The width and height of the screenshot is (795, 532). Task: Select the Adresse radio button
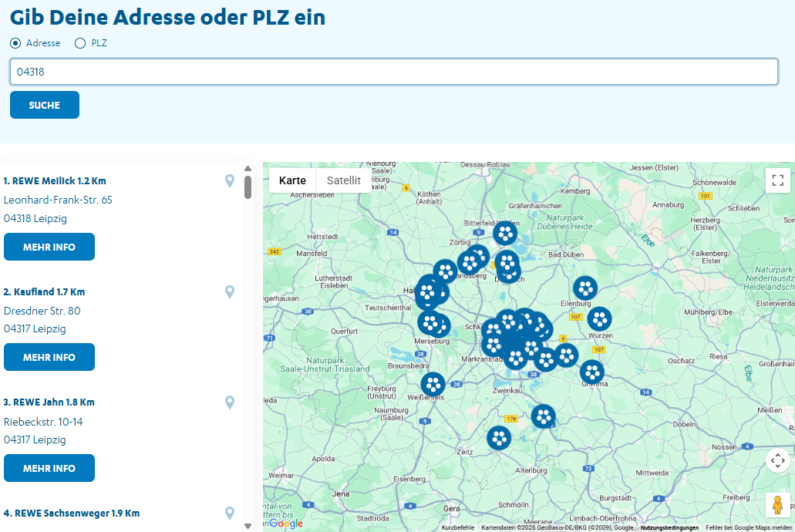15,43
